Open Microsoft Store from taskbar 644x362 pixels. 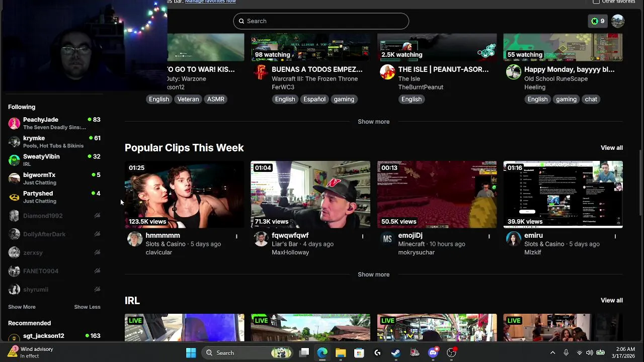pos(359,353)
